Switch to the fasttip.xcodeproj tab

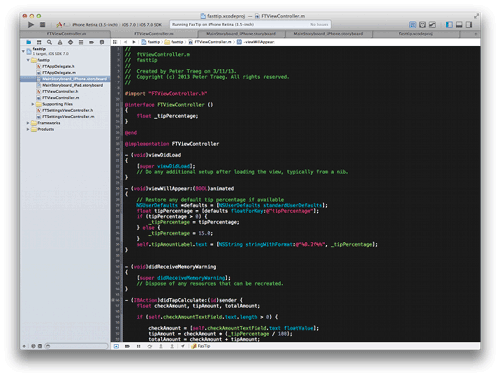point(416,34)
